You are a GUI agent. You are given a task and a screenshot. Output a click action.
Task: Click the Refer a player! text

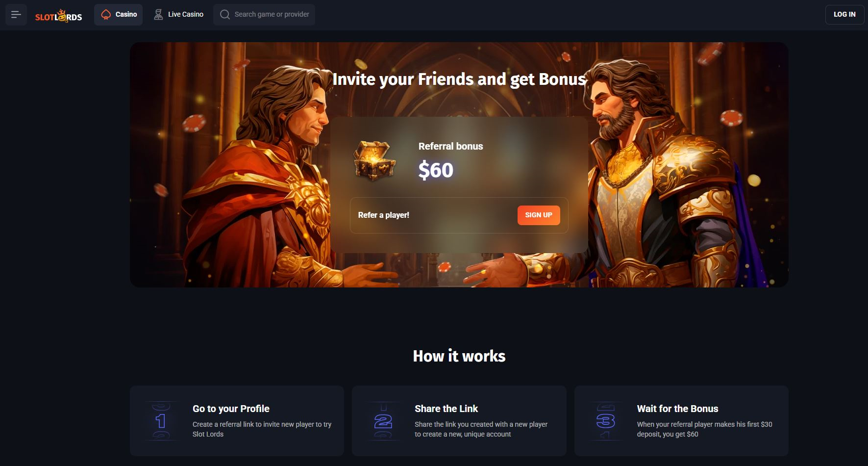pos(383,215)
